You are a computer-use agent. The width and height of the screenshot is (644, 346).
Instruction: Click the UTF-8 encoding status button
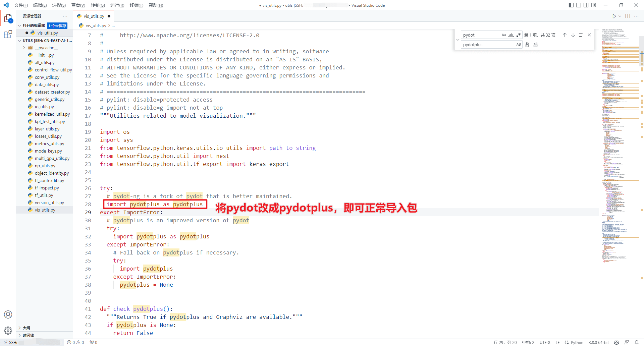click(545, 342)
